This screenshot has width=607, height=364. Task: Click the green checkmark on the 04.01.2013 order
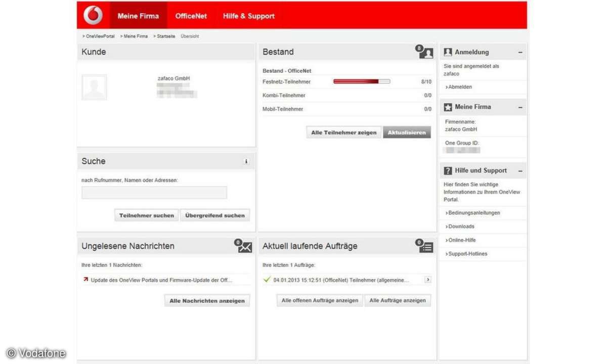point(267,279)
